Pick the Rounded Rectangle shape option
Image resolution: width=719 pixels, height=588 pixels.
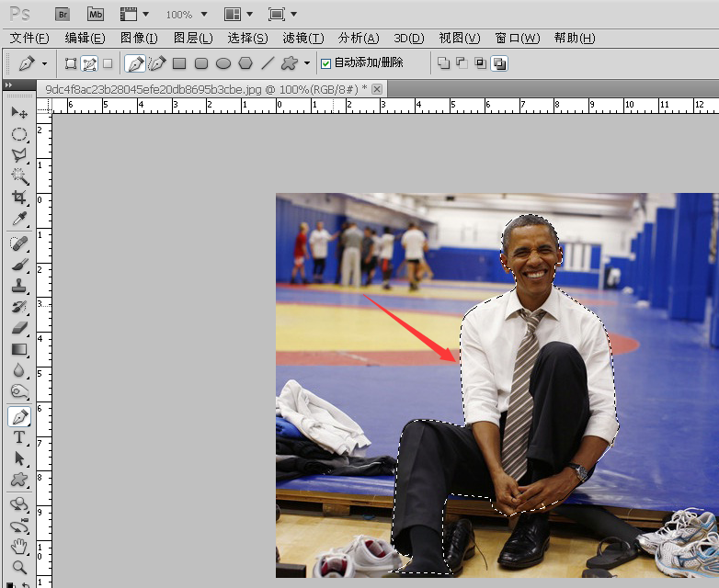coord(201,63)
